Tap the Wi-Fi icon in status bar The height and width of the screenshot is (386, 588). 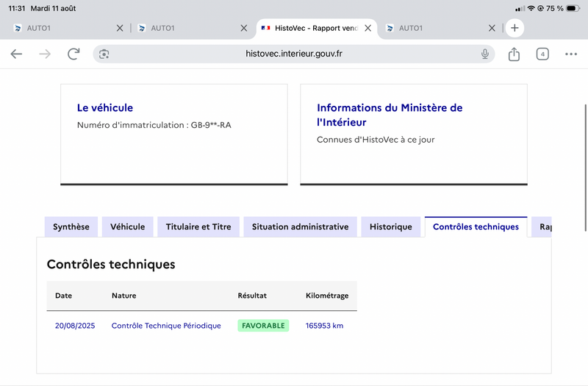531,8
